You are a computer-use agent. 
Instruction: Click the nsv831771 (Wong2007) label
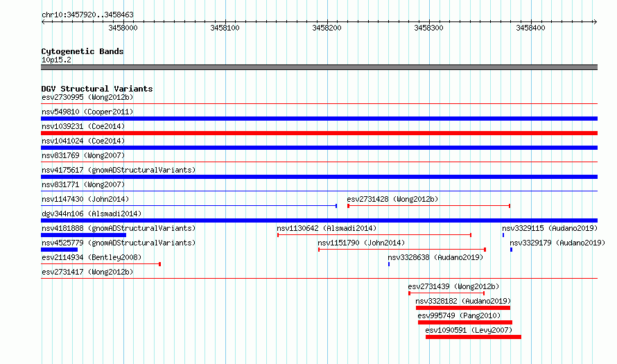pyautogui.click(x=83, y=184)
